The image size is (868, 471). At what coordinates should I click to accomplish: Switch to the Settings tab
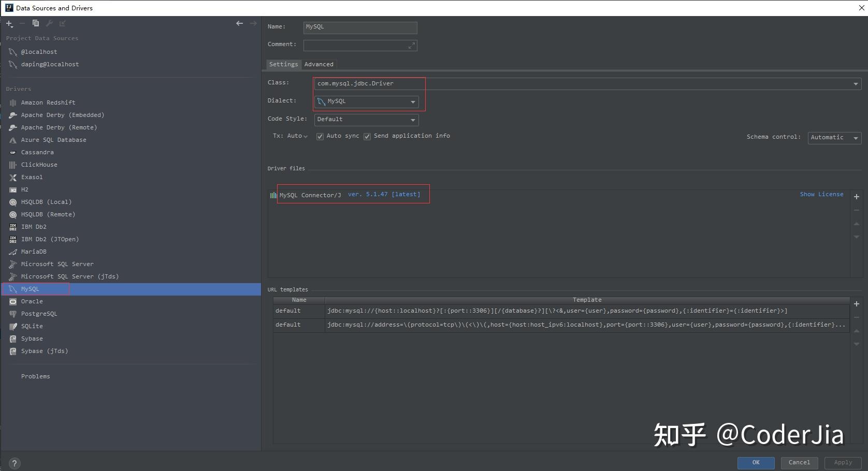283,64
